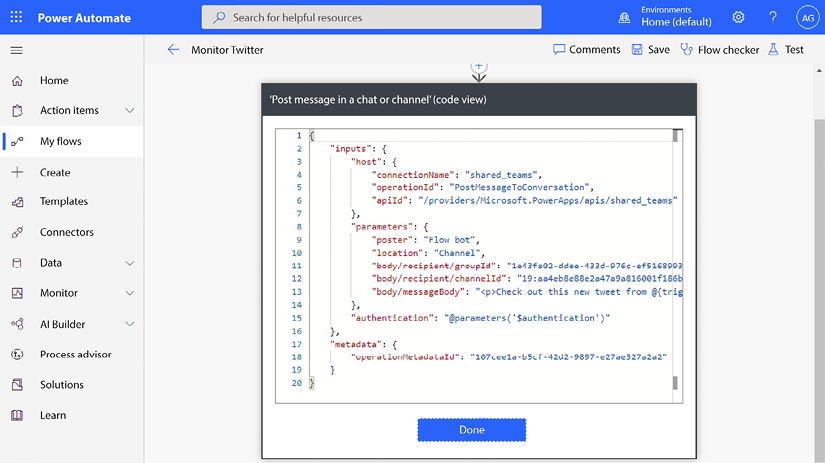Click the environment picker icon
825x463 pixels.
click(624, 18)
